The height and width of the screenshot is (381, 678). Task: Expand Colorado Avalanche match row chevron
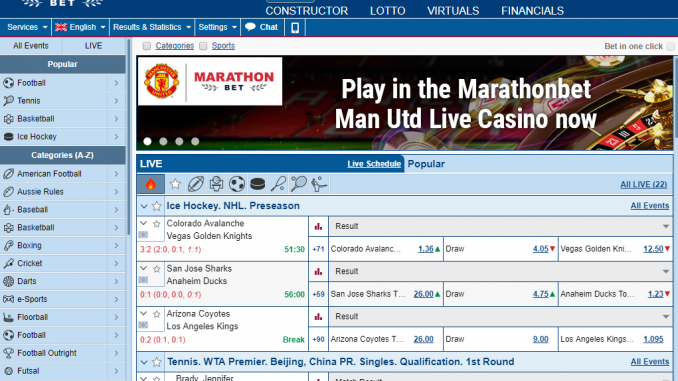[144, 224]
